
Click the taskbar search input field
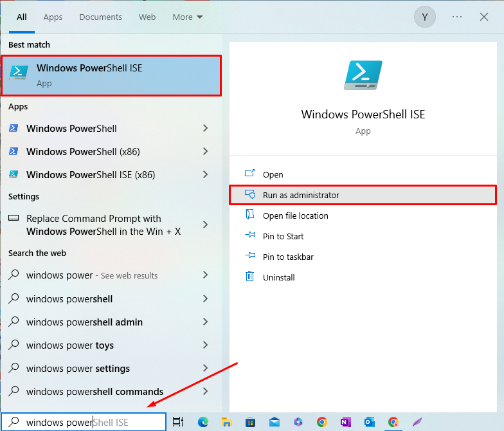84,422
